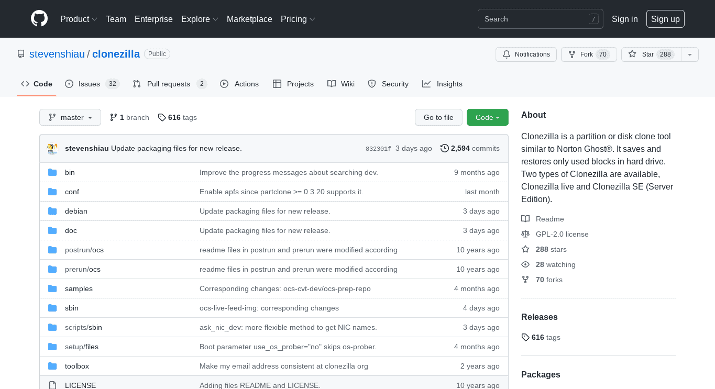
Task: Switch to the Security tab
Action: coord(388,84)
